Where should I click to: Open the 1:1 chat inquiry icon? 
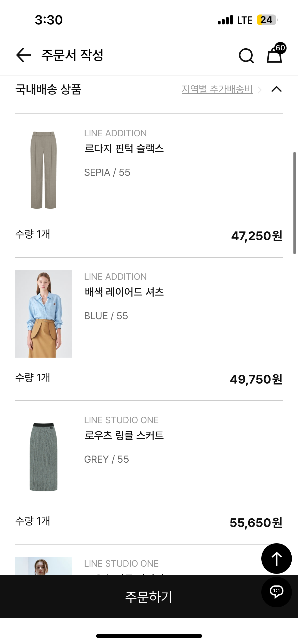coord(276,592)
